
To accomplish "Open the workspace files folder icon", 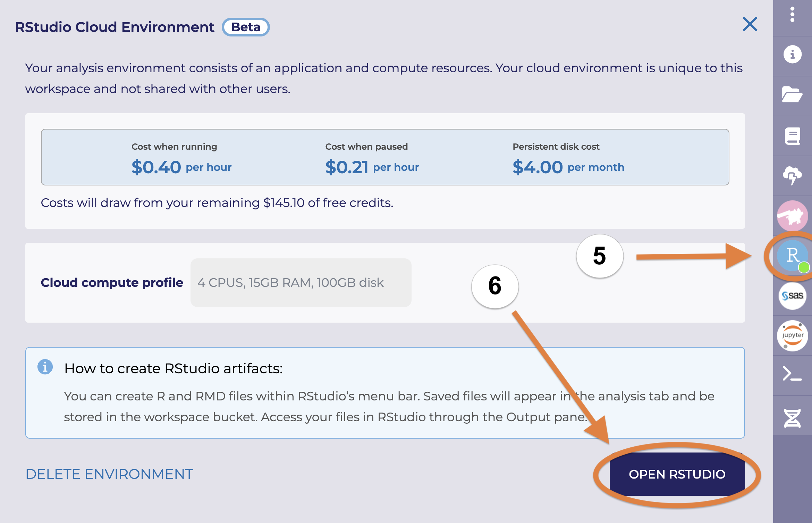I will (793, 94).
